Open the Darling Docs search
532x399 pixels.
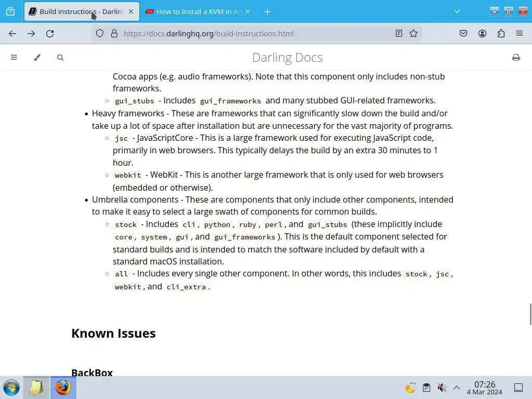(x=60, y=57)
